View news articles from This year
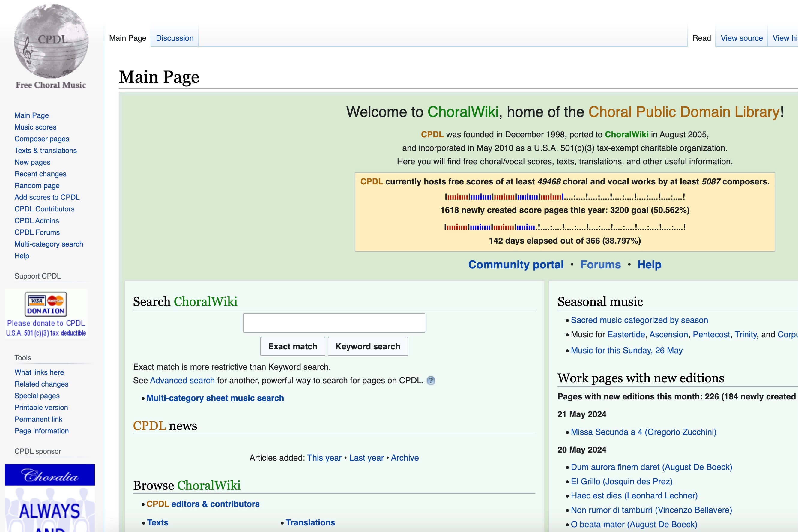The width and height of the screenshot is (798, 532). click(x=324, y=458)
